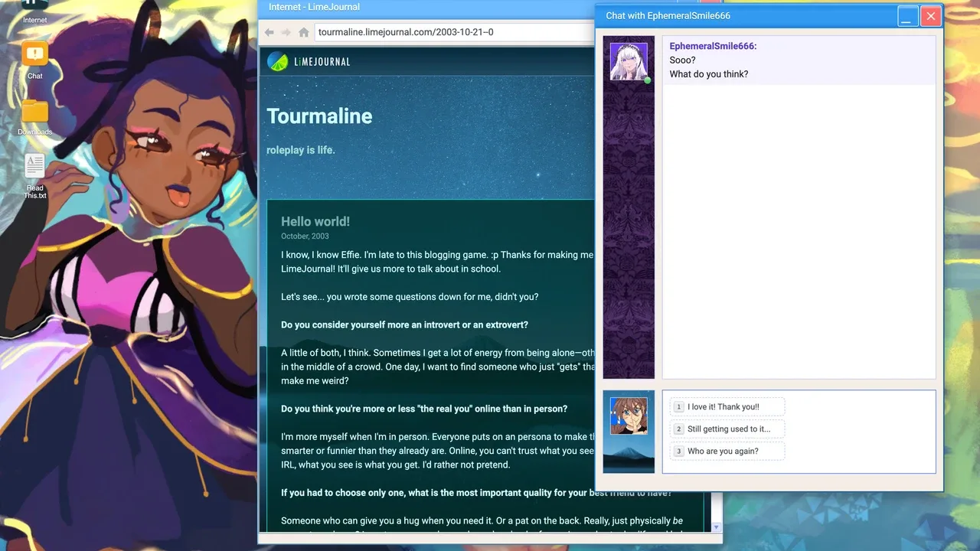The image size is (980, 551).
Task: Open the Downloads folder on desktop
Action: click(34, 112)
